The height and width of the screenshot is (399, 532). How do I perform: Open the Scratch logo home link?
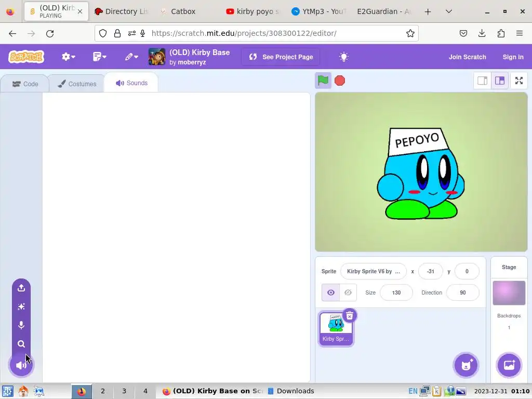(26, 57)
